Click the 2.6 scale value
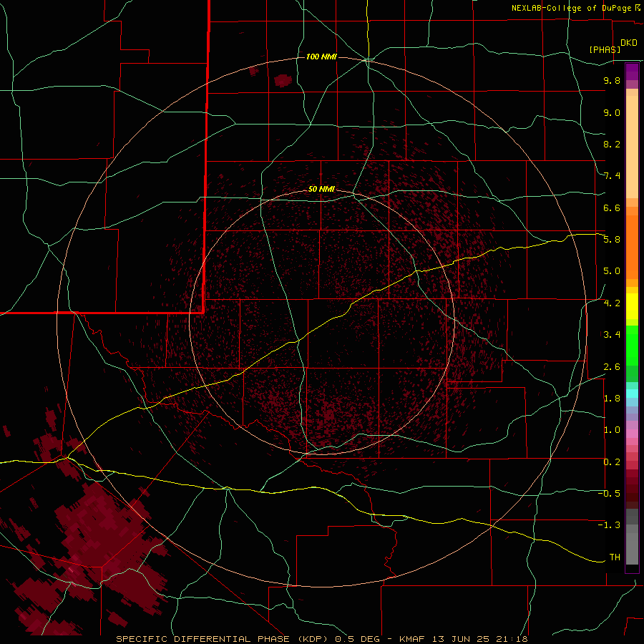This screenshot has width=644, height=644. [612, 367]
